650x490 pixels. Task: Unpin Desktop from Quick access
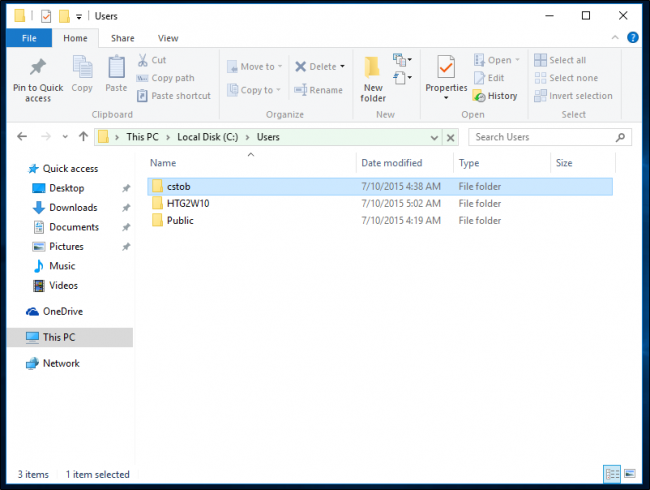[x=126, y=188]
